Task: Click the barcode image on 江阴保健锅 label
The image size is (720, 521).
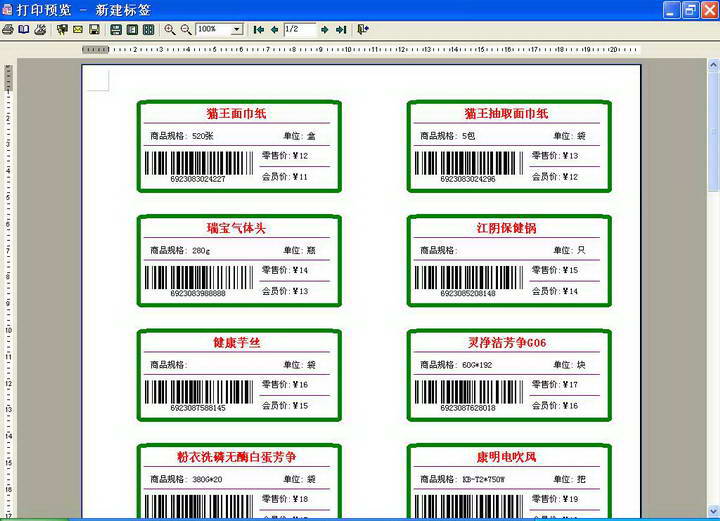Action: coord(469,278)
